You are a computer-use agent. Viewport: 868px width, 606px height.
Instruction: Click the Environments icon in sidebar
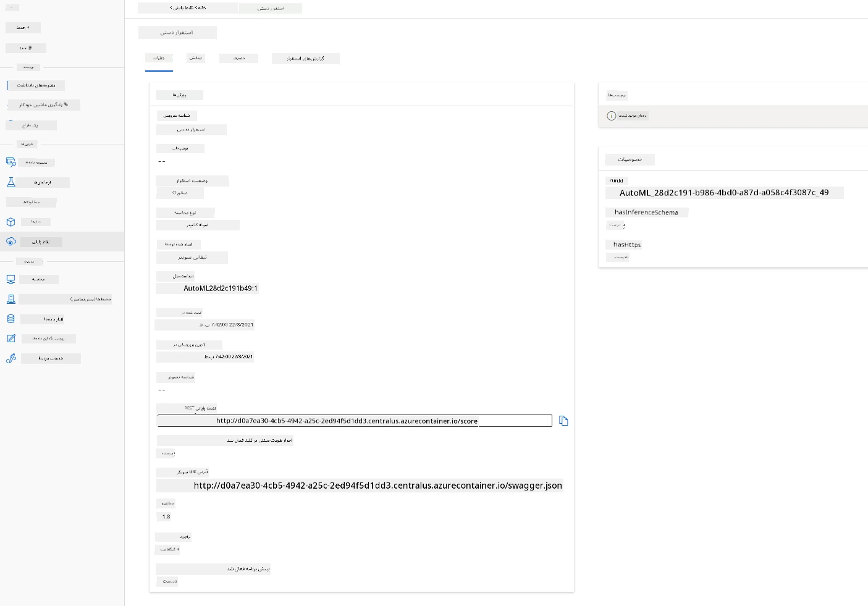pyautogui.click(x=11, y=299)
